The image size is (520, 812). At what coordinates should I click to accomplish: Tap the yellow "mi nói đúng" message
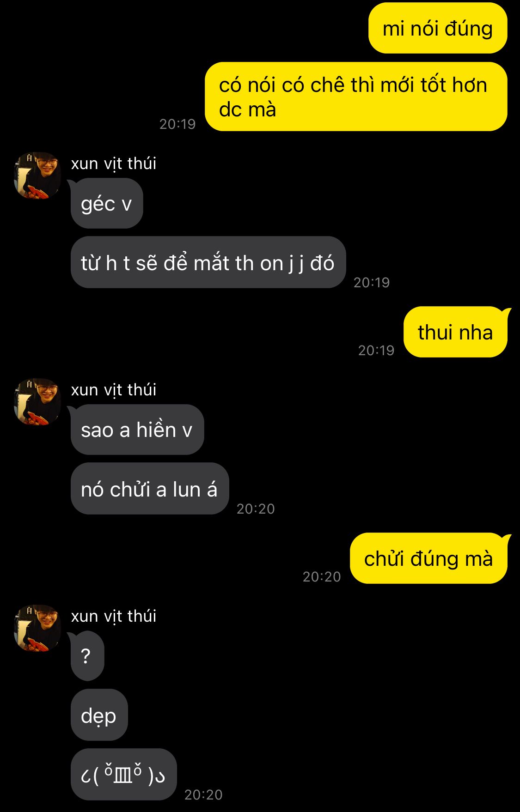(x=438, y=28)
